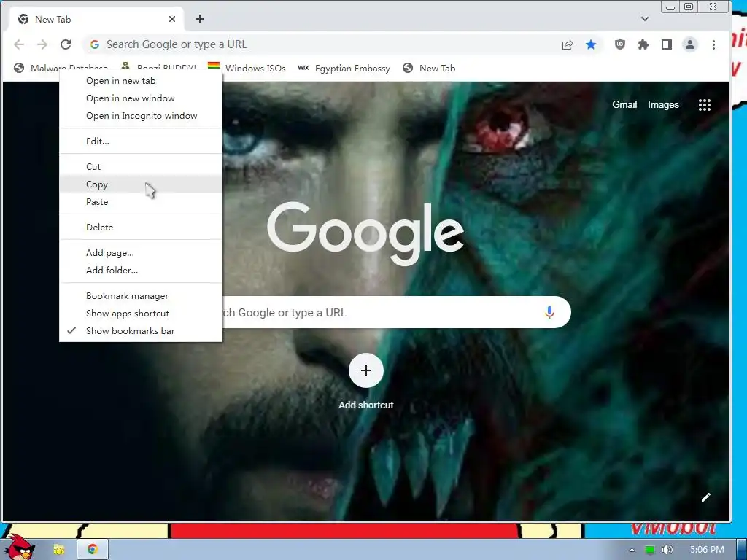Reload the page with the refresh icon
Screen dimensions: 747x560
(x=66, y=44)
